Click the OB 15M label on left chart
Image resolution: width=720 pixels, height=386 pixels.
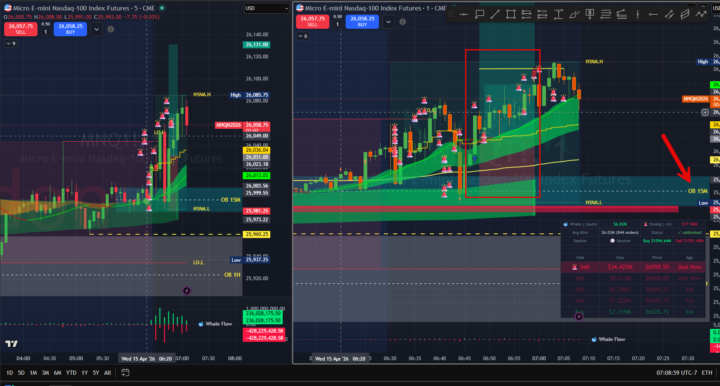click(x=231, y=200)
